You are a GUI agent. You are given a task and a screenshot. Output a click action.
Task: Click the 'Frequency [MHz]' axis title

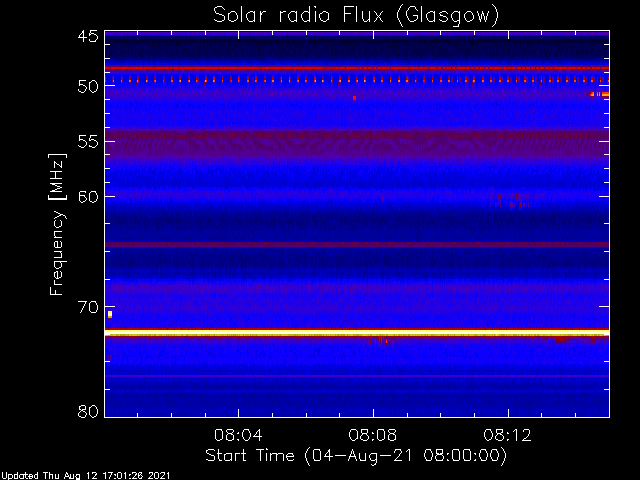[57, 224]
